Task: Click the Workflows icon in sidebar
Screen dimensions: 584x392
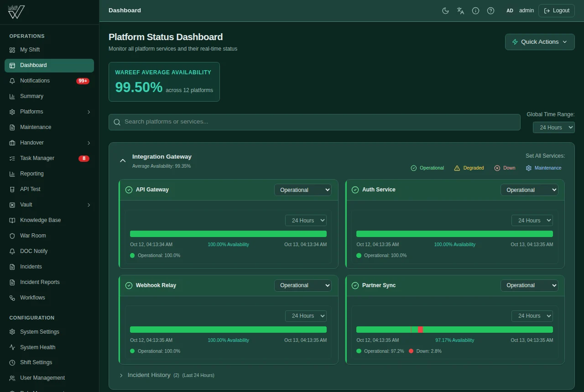Action: pyautogui.click(x=12, y=298)
